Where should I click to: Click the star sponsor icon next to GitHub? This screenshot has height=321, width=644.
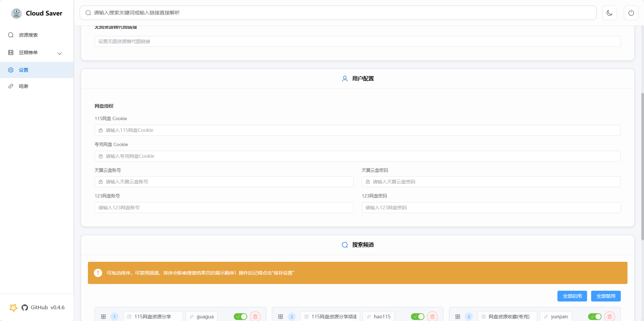click(13, 308)
